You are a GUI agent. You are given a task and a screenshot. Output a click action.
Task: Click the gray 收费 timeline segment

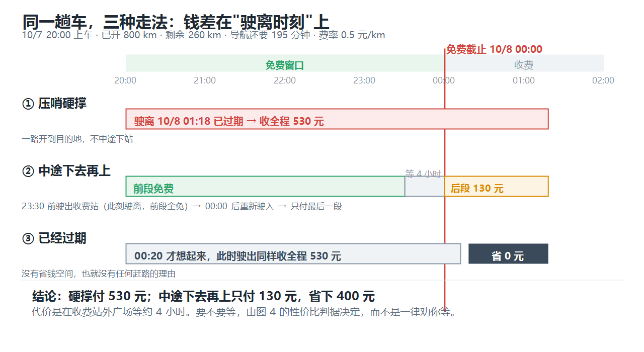click(524, 63)
